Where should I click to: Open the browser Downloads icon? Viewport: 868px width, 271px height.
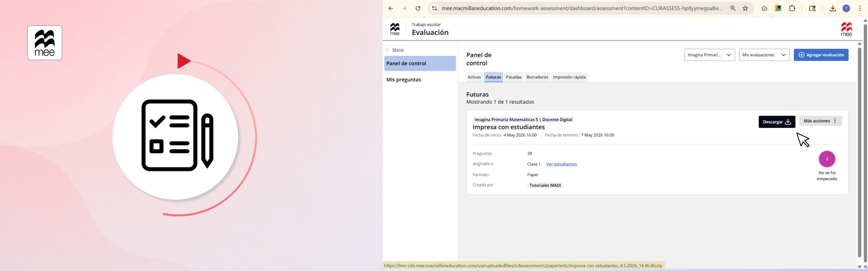click(833, 8)
